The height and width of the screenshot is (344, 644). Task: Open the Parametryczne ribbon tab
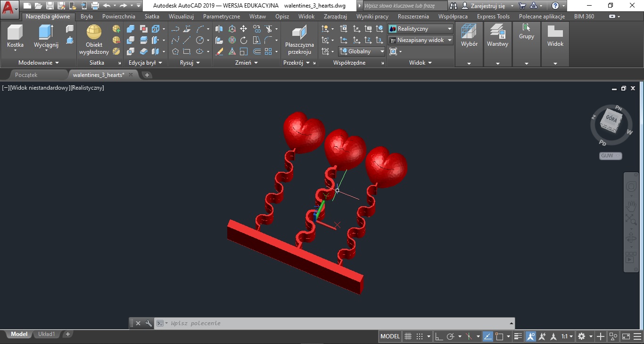click(x=222, y=17)
